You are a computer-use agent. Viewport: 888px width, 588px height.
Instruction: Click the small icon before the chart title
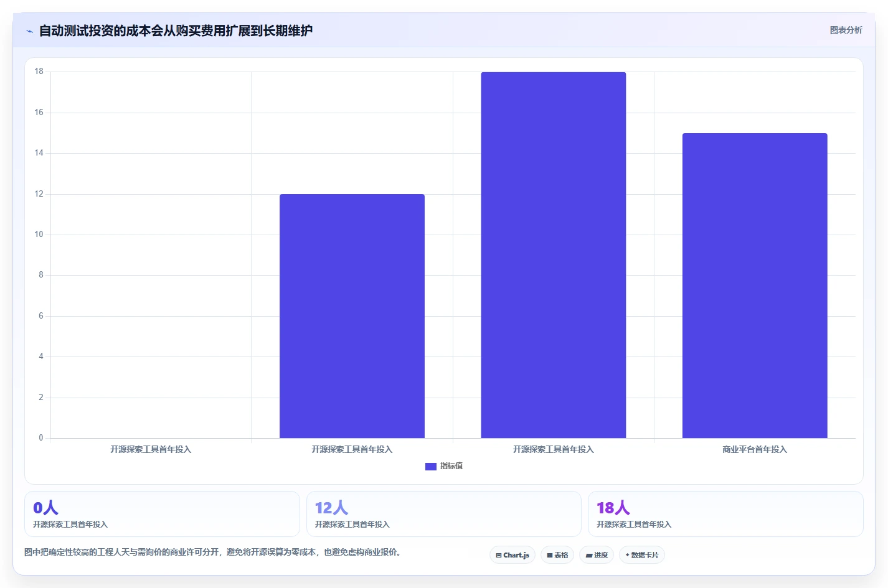(29, 31)
